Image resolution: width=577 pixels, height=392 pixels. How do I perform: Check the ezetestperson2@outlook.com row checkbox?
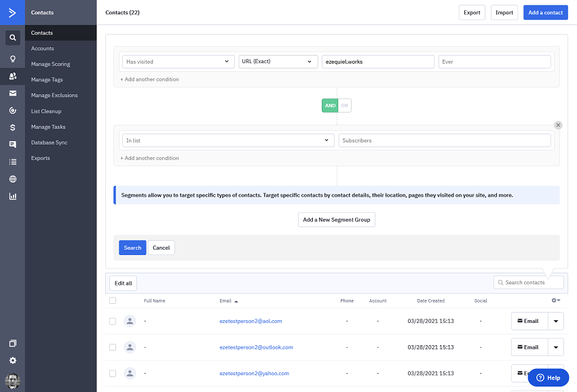tap(113, 347)
